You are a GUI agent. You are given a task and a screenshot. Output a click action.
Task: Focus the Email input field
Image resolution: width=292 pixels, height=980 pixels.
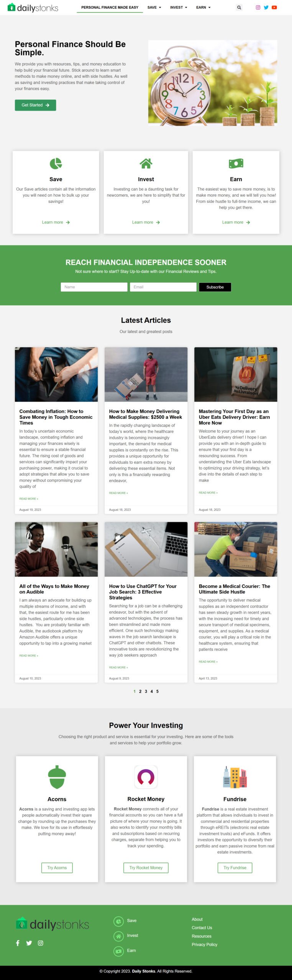click(163, 287)
